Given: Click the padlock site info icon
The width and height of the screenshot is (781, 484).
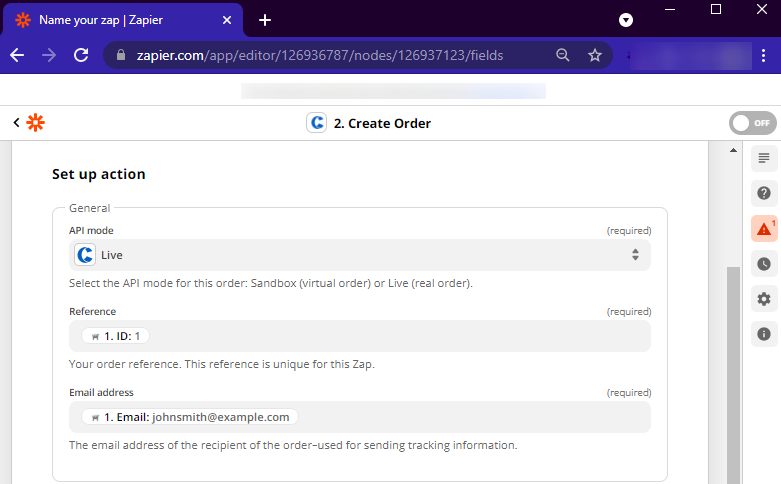Looking at the screenshot, I should (121, 55).
